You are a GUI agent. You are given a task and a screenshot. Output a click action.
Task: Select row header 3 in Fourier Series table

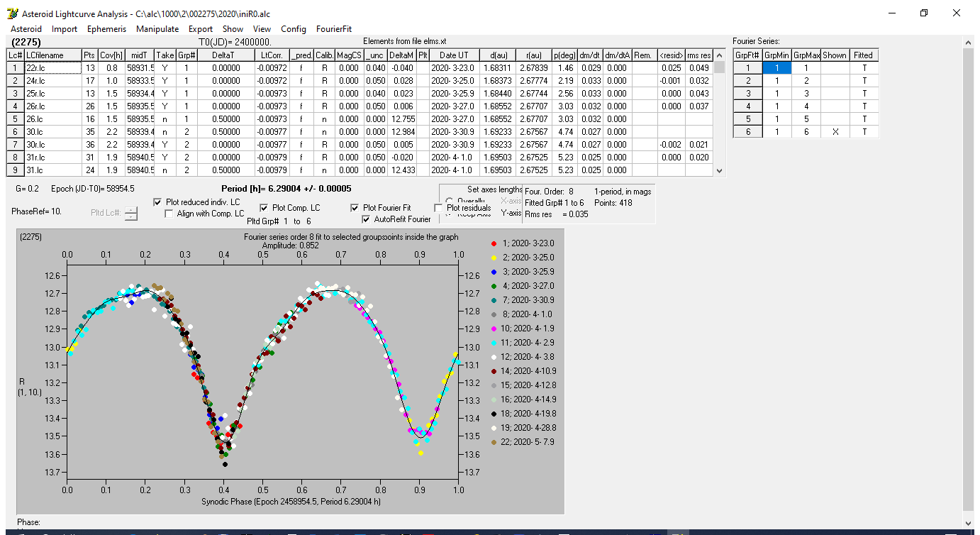click(747, 94)
